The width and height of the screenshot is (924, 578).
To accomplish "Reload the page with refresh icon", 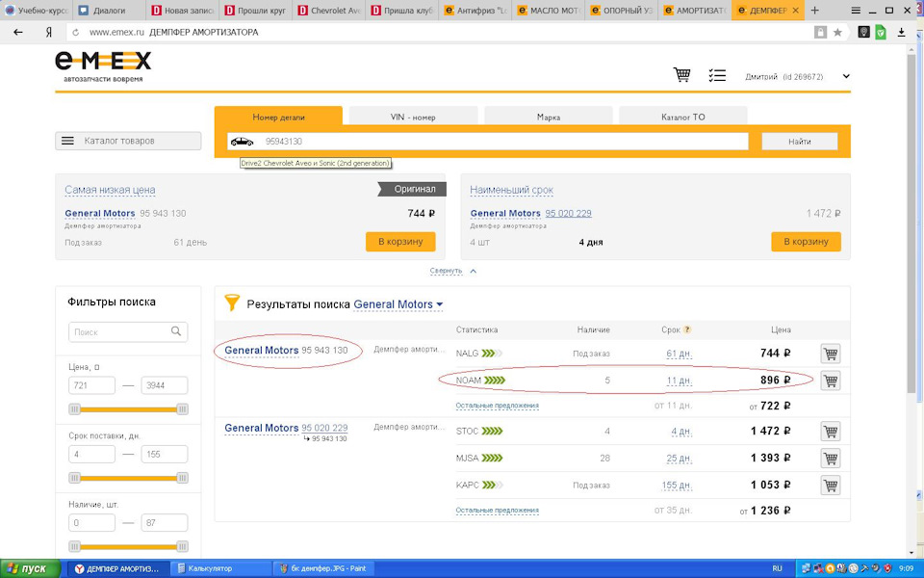I will (x=75, y=33).
